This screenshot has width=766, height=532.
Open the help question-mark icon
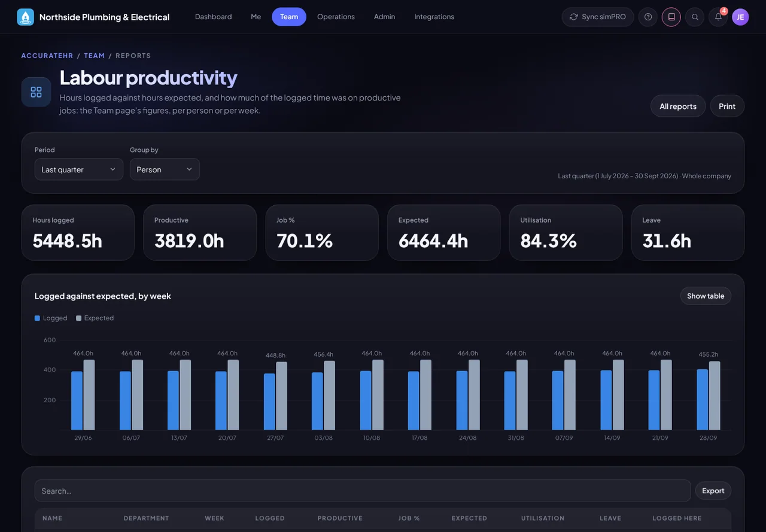pyautogui.click(x=648, y=17)
